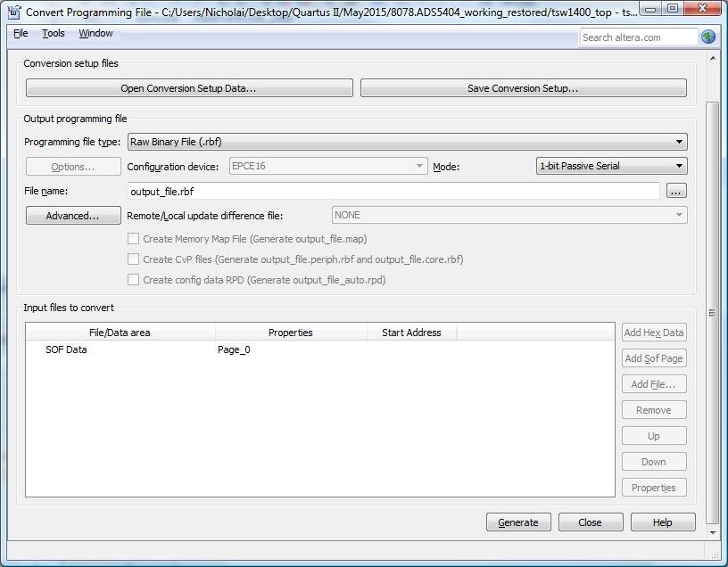Browse for output file with ellipsis button
The height and width of the screenshot is (567, 728).
[676, 191]
